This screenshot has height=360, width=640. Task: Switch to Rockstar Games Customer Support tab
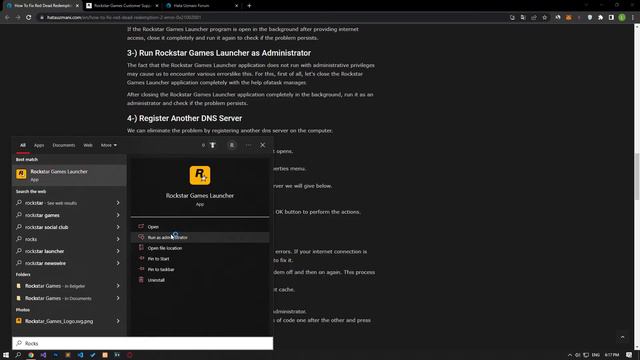click(x=122, y=6)
